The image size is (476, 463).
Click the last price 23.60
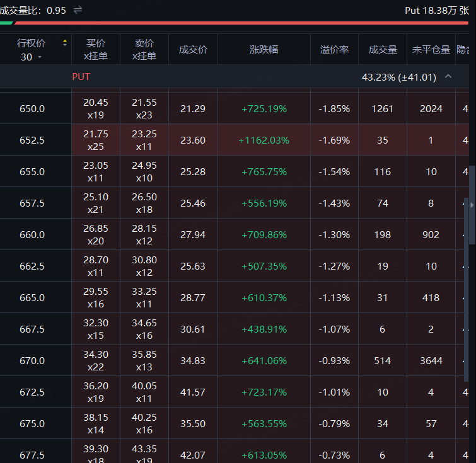point(193,140)
